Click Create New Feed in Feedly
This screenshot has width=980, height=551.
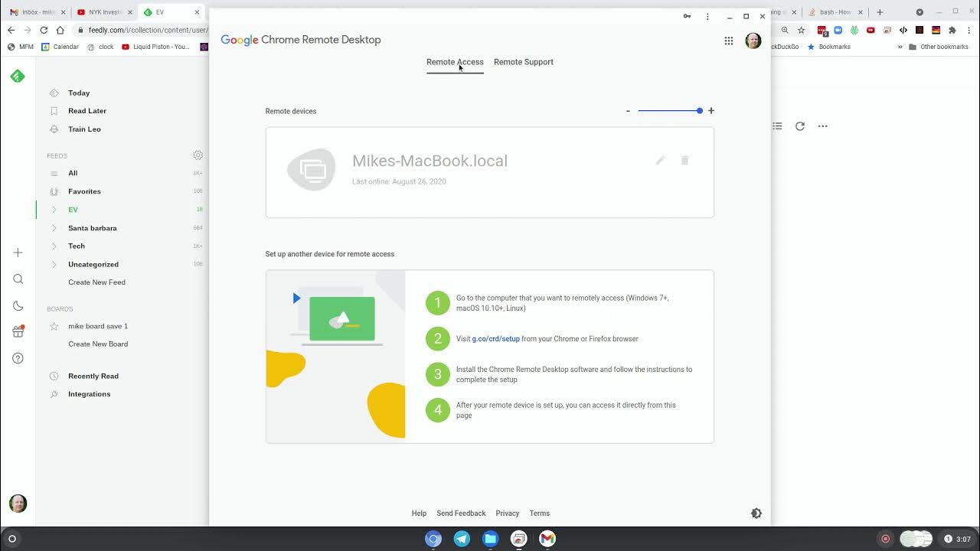(96, 282)
